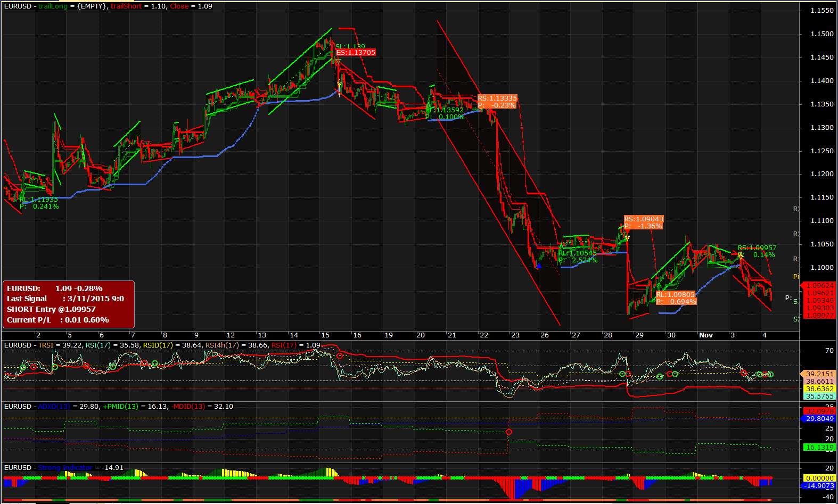The image size is (838, 504).
Task: Click the blue up-triangle marker near date 26
Action: [x=539, y=265]
